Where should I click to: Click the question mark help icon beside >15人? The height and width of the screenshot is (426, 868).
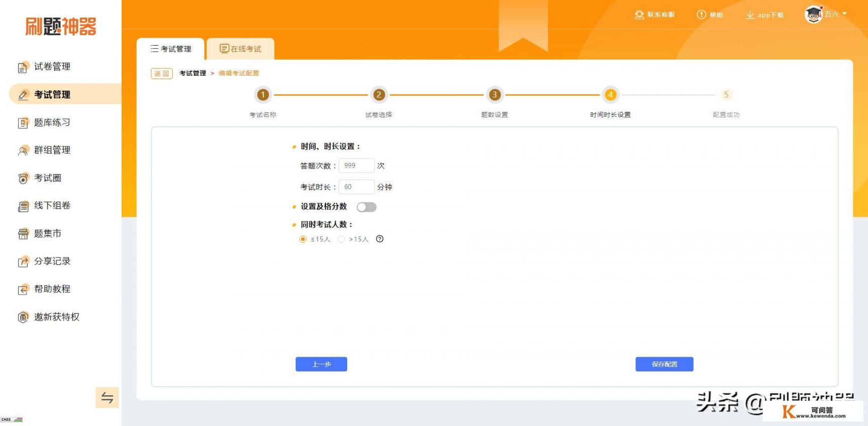tap(380, 239)
